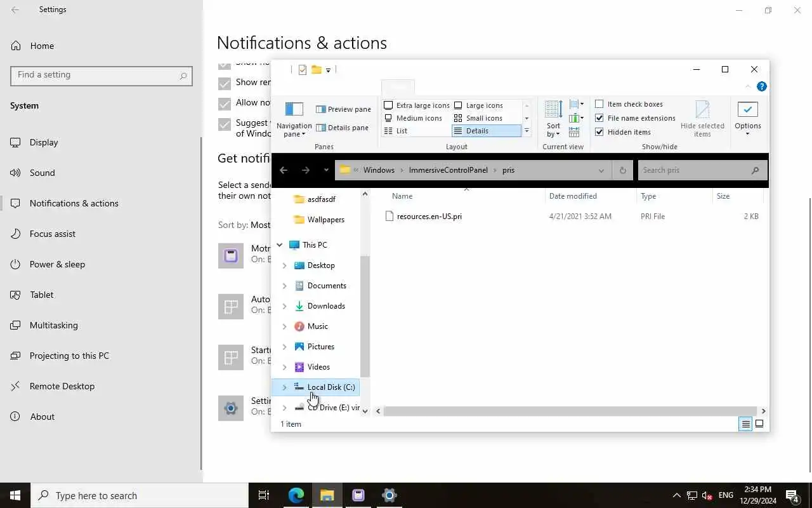Click Size all columns to fit icon
This screenshot has height=508, width=812.
click(574, 132)
